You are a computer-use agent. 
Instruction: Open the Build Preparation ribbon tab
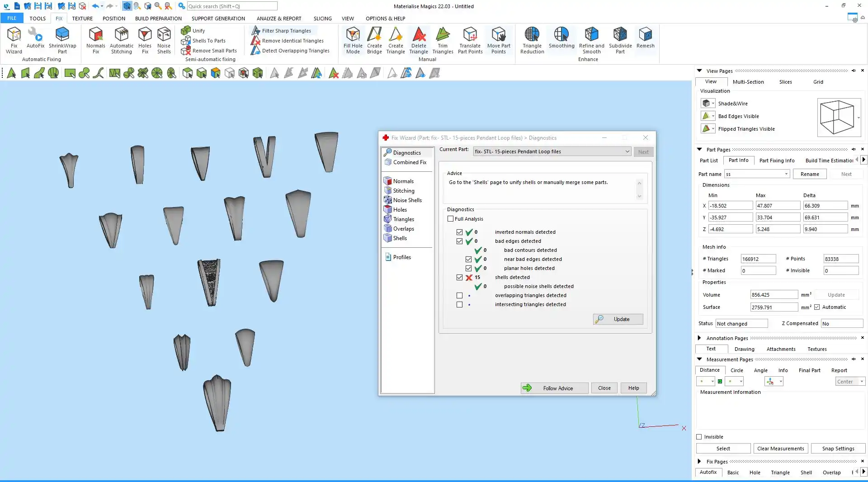(158, 19)
